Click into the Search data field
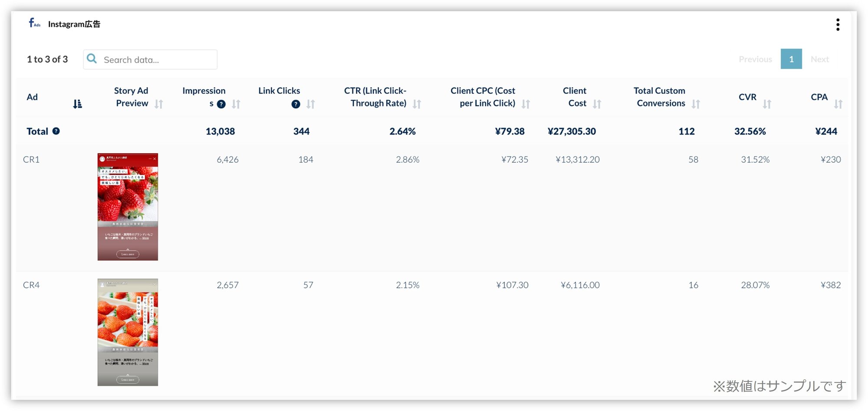The image size is (868, 411). click(x=150, y=59)
